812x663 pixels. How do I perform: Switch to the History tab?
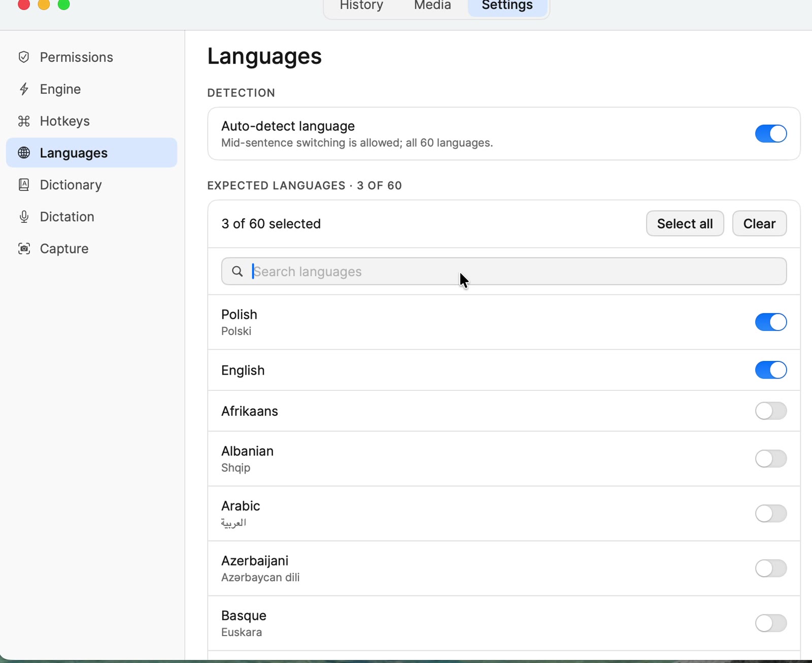click(x=361, y=6)
